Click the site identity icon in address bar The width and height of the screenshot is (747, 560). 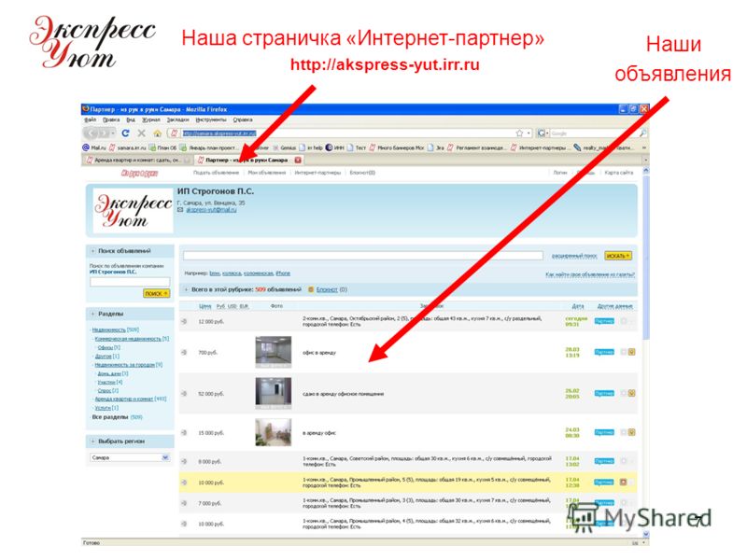pos(175,133)
